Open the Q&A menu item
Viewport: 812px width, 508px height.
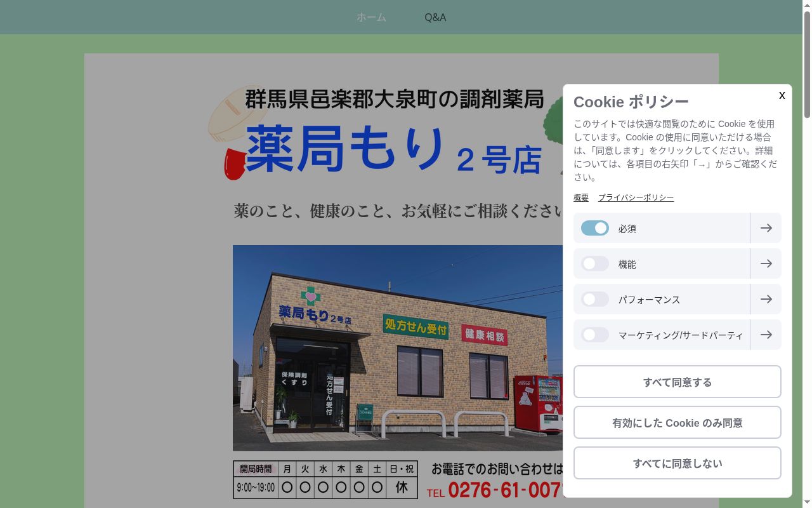tap(435, 17)
